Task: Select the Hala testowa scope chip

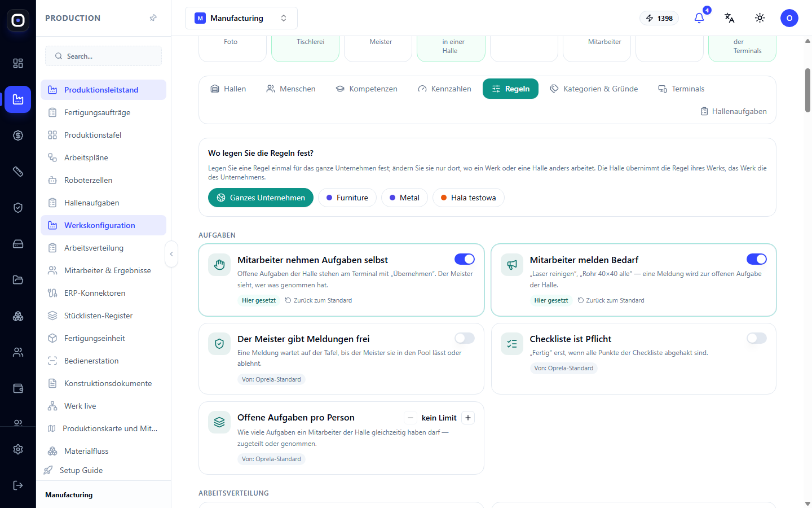Action: tap(469, 198)
